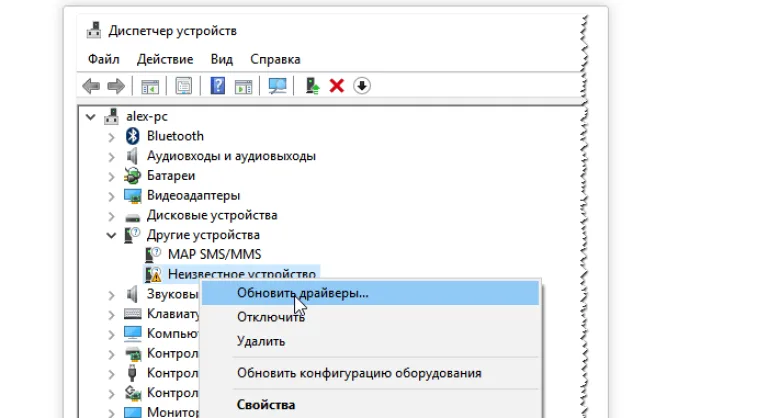Click the keyboard icon next to Клавиату
The height and width of the screenshot is (418, 768).
click(132, 314)
